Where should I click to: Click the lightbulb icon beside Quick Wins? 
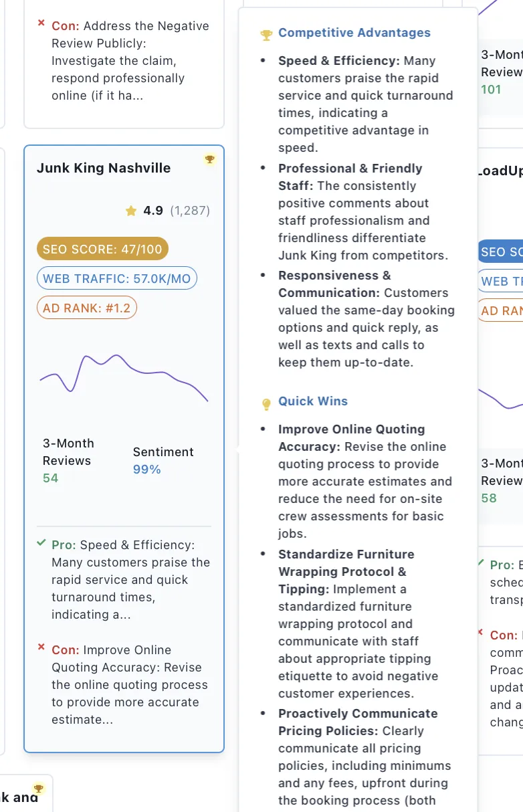(x=266, y=403)
